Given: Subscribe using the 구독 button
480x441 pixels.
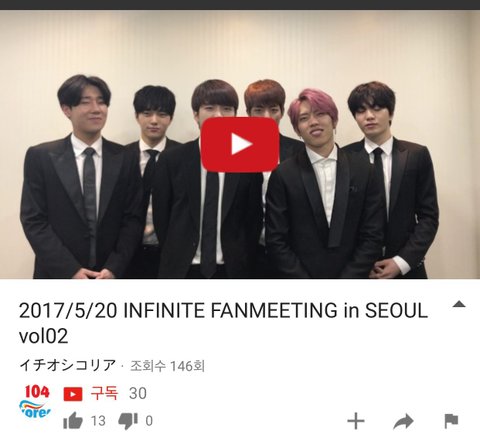Looking at the screenshot, I should tap(104, 393).
